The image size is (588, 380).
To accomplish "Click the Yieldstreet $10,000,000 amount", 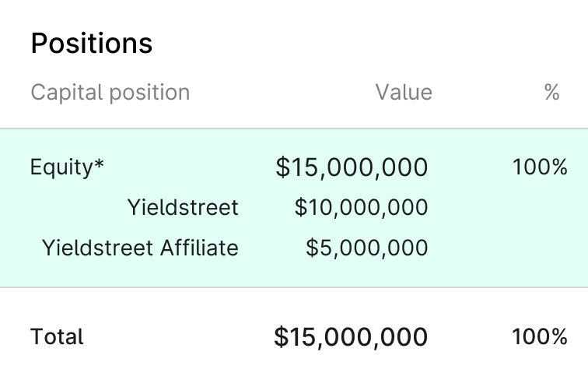I will pos(361,207).
